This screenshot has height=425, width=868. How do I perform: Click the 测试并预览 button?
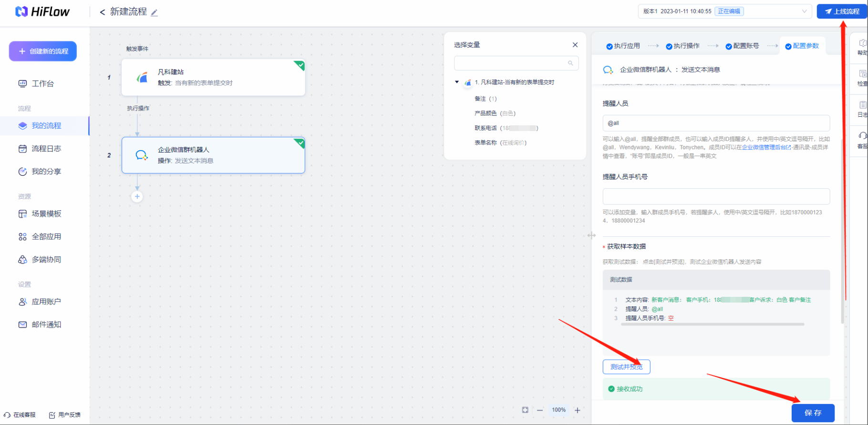point(626,367)
